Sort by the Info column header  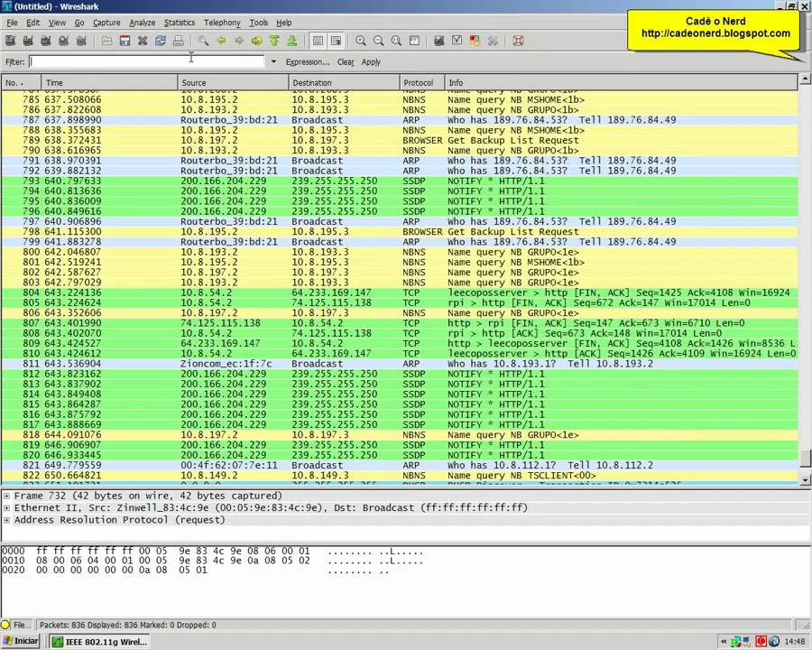[621, 82]
